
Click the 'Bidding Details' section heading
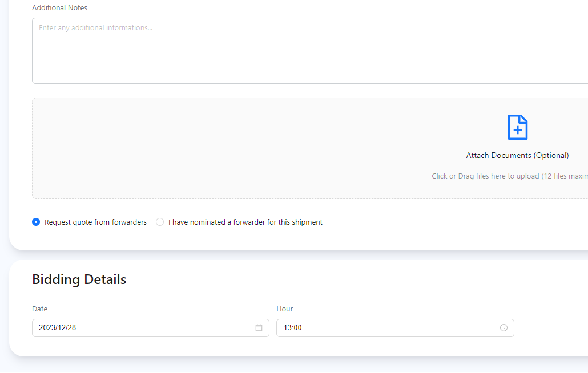(x=79, y=279)
